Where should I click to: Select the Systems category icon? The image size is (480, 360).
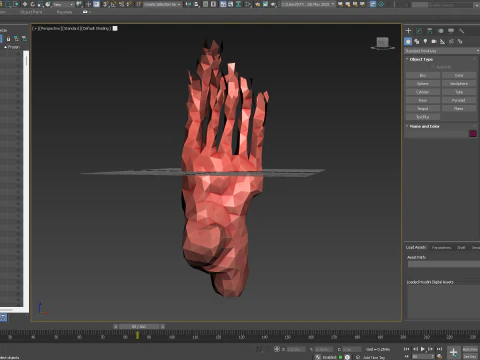click(x=460, y=41)
